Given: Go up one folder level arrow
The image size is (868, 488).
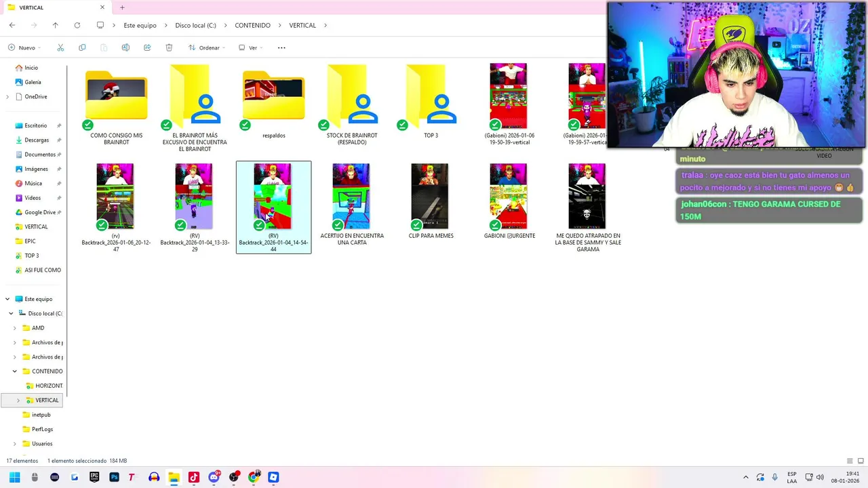Looking at the screenshot, I should (56, 25).
